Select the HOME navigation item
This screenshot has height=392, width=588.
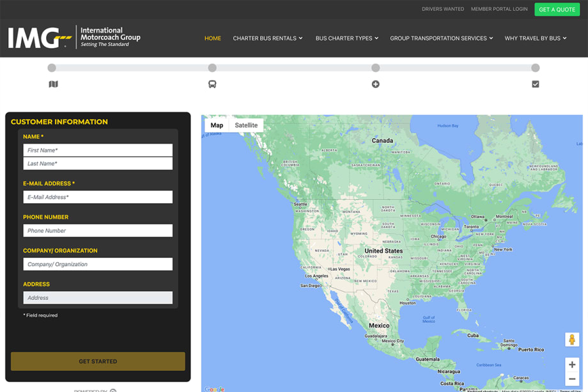tap(213, 38)
